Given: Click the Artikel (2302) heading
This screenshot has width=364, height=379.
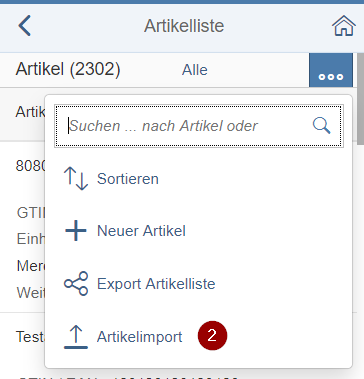Looking at the screenshot, I should point(68,69).
